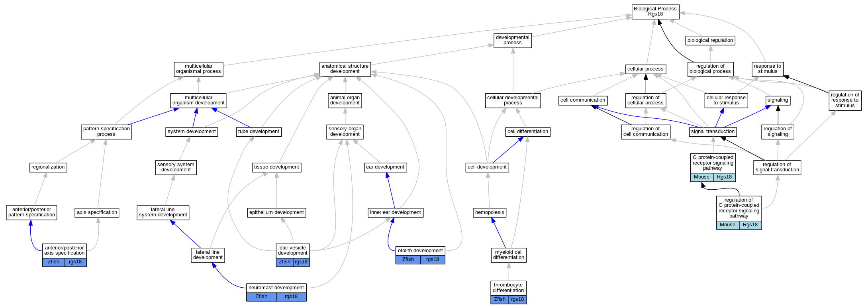Click 'Mouse' under G protein-coupled receptor signaling pathway

(x=702, y=177)
